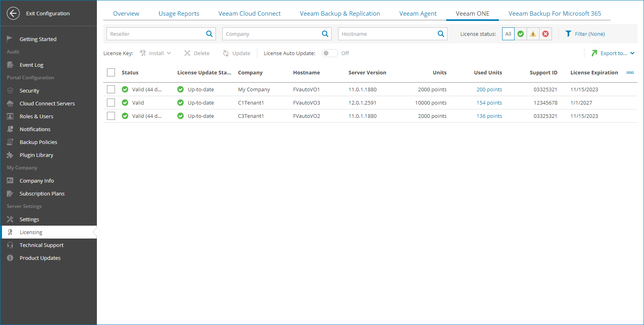Toggle the License Auto Update switch
644x325 pixels.
pyautogui.click(x=330, y=53)
